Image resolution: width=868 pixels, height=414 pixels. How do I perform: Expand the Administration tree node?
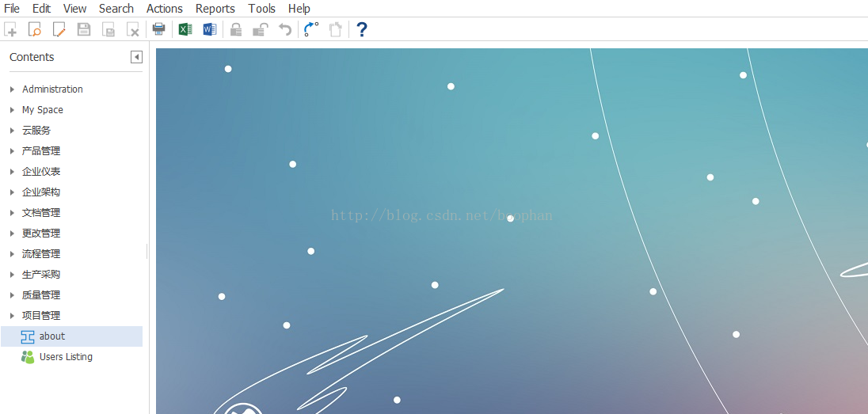(x=12, y=89)
